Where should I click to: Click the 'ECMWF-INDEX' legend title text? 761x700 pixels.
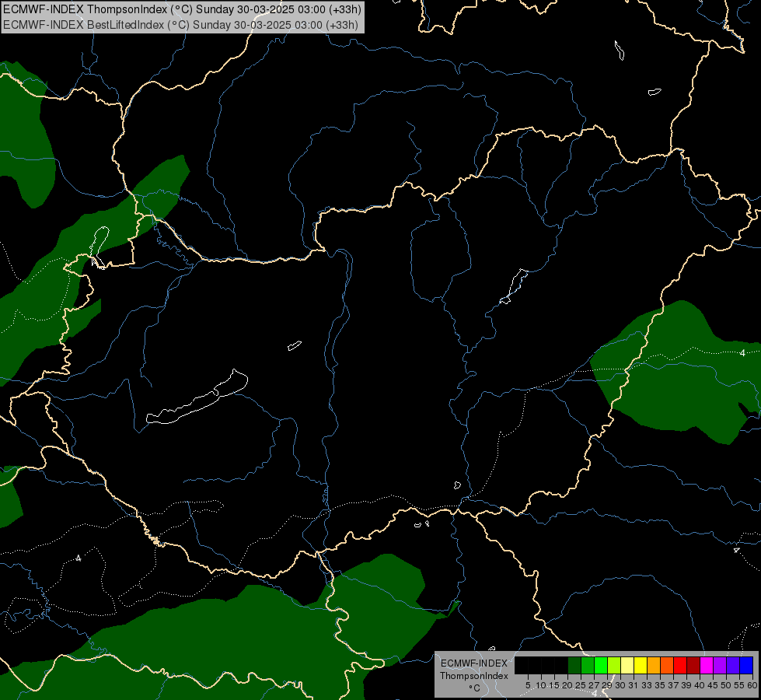tap(473, 663)
